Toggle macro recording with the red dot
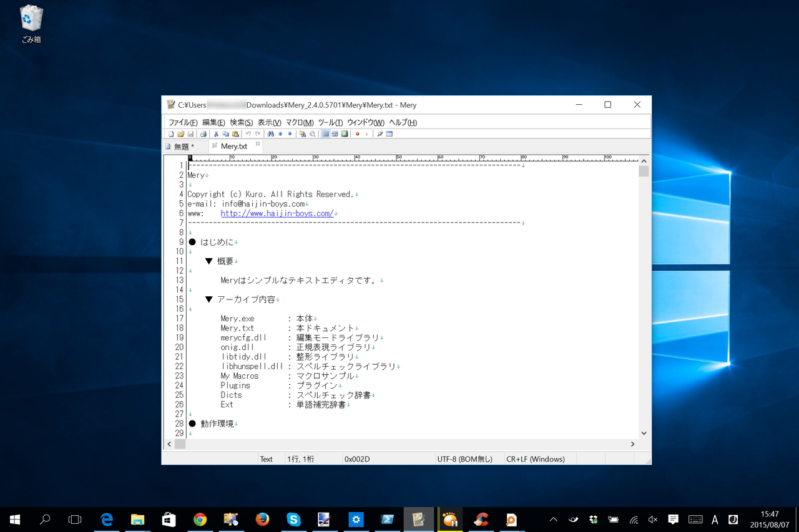 pyautogui.click(x=357, y=134)
